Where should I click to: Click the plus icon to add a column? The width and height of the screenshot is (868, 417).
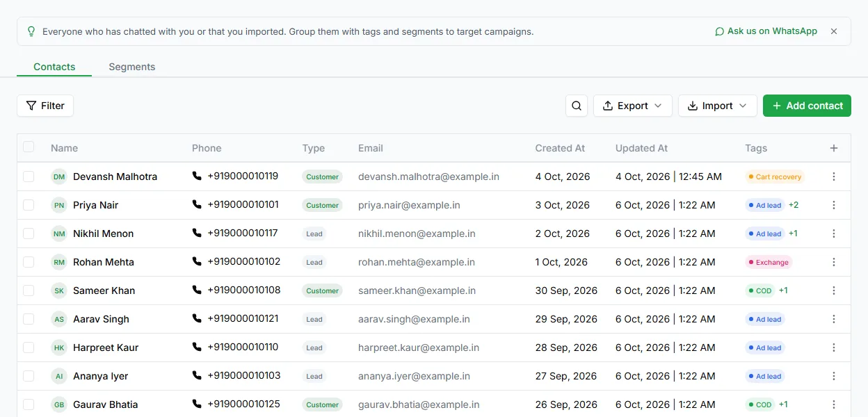pyautogui.click(x=834, y=148)
